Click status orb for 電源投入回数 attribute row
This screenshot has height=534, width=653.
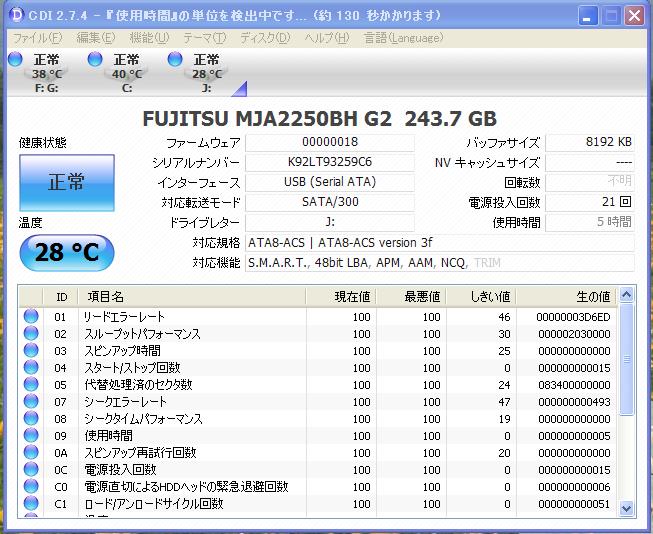pyautogui.click(x=31, y=470)
